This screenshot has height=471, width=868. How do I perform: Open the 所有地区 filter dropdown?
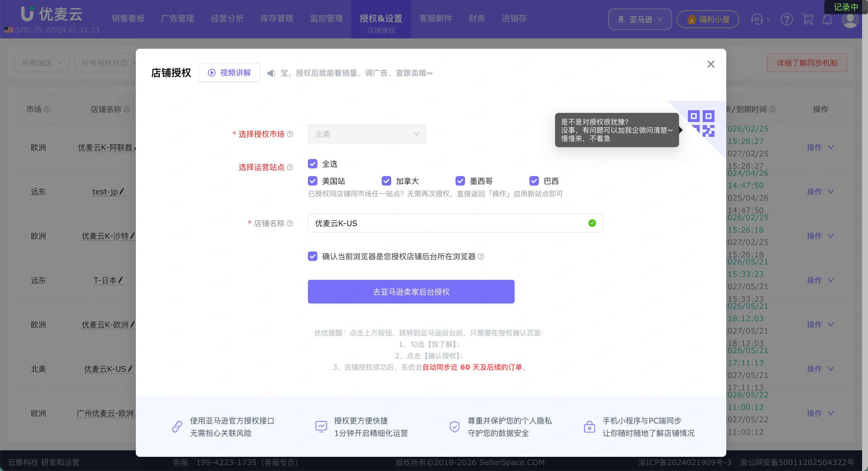[42, 63]
